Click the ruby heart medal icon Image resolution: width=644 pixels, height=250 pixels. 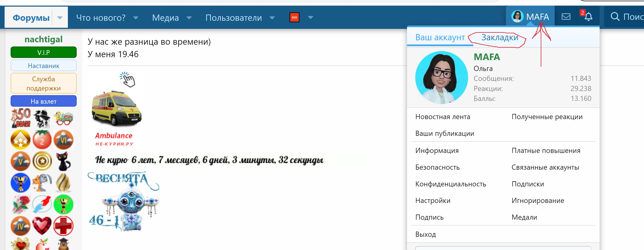pyautogui.click(x=42, y=226)
